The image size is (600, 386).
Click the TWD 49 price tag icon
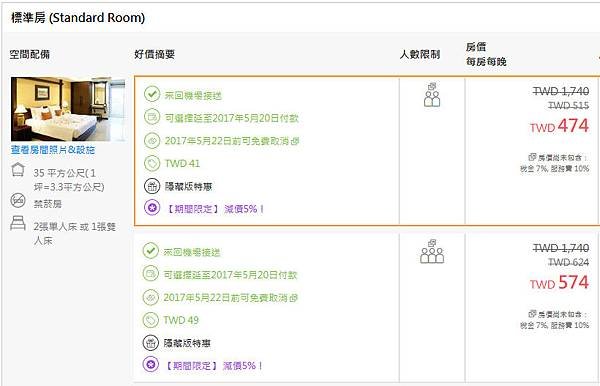150,320
